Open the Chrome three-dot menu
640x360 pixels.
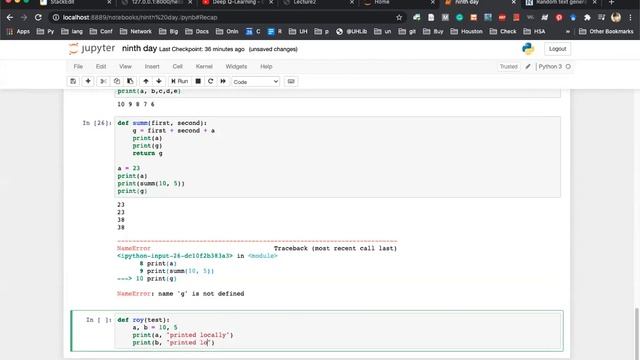pos(631,18)
